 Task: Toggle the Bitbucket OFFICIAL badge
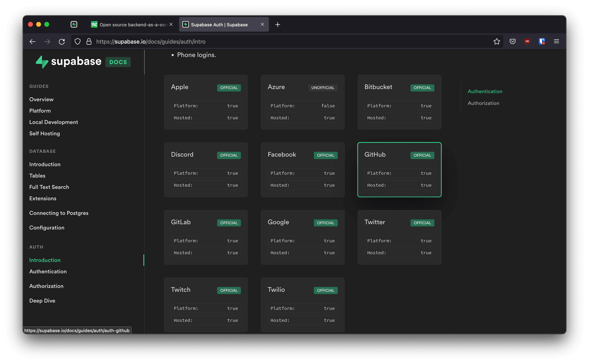tap(422, 87)
